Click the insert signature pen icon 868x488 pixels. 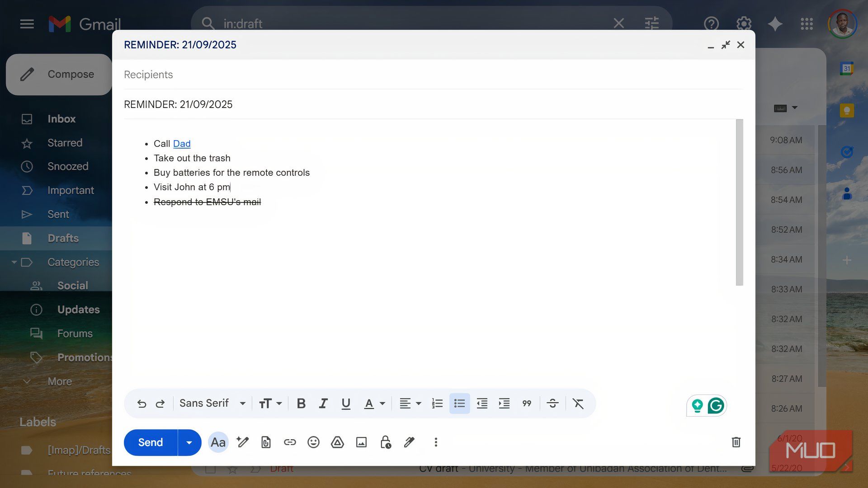[x=409, y=442]
